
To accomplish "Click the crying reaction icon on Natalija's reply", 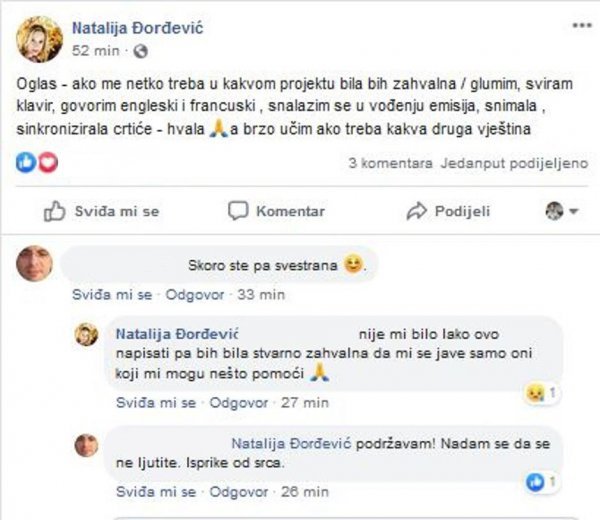I will 535,393.
